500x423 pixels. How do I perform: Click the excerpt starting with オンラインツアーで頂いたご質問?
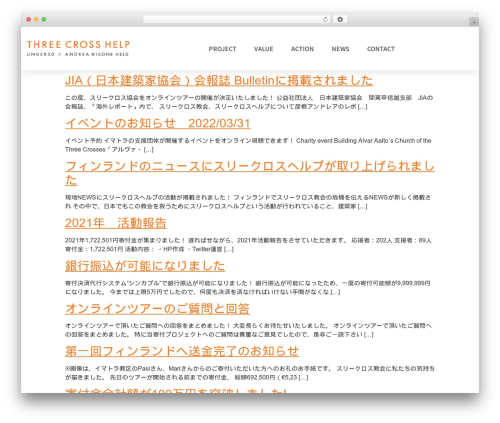tap(248, 330)
